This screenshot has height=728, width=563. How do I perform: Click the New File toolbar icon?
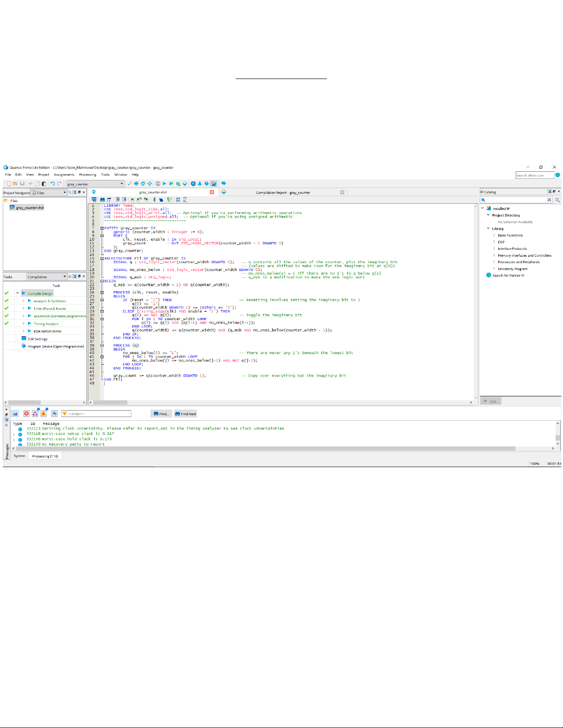point(9,184)
